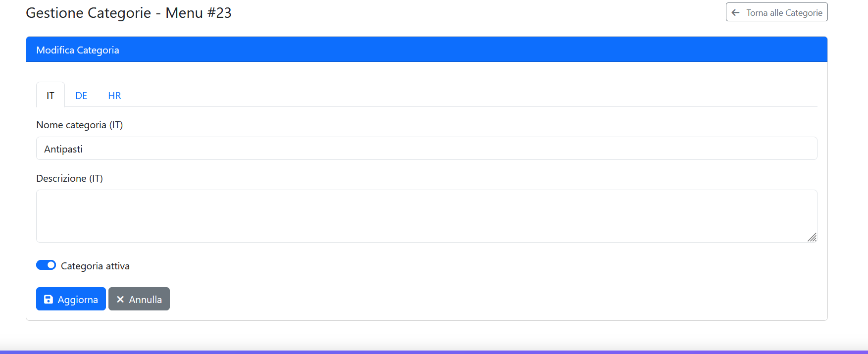Click the textarea resize grip icon
868x354 pixels.
pyautogui.click(x=812, y=238)
